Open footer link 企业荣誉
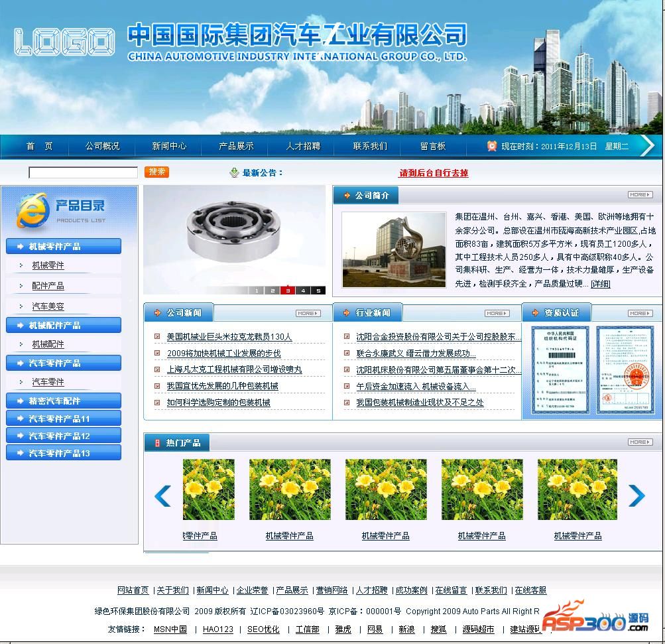 [253, 590]
